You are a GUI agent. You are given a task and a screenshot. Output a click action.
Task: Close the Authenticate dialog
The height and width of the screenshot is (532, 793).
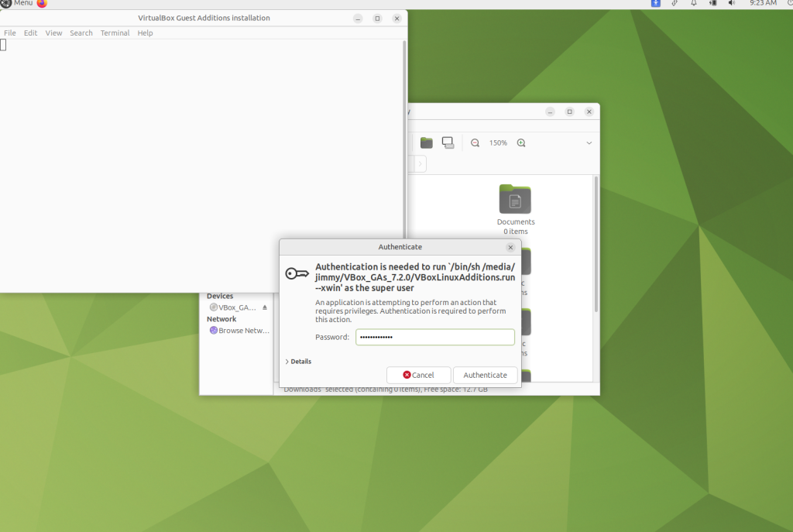coord(510,247)
